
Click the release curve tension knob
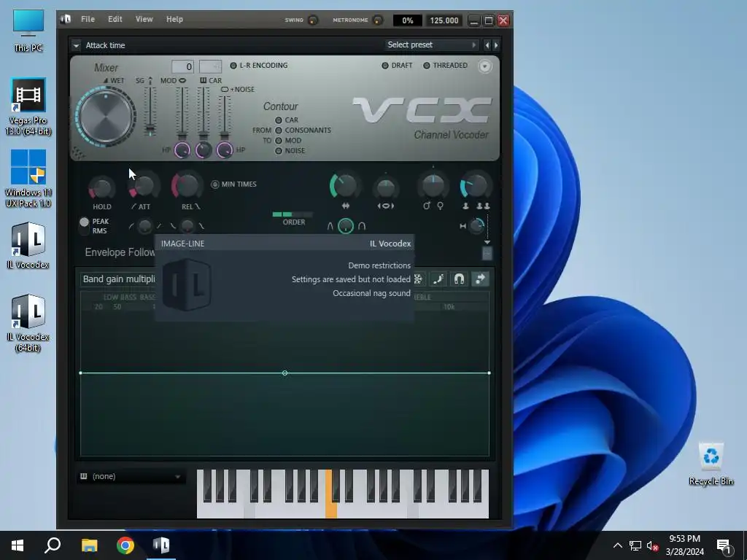(187, 226)
